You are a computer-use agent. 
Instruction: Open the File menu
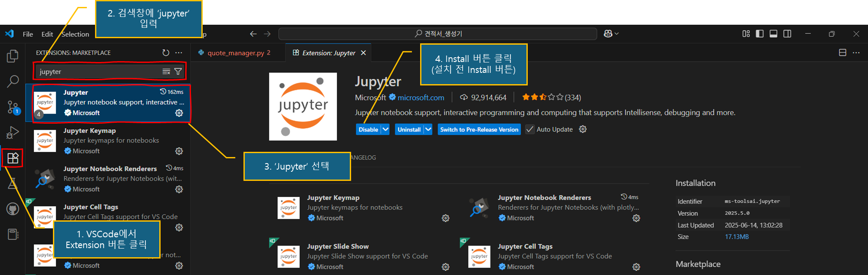pyautogui.click(x=28, y=34)
